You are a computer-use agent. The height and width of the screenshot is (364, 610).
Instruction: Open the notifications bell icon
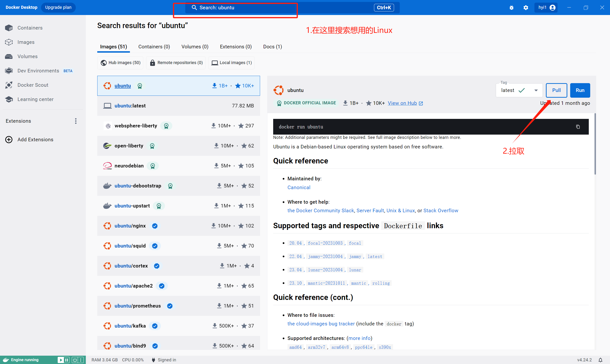point(600,360)
